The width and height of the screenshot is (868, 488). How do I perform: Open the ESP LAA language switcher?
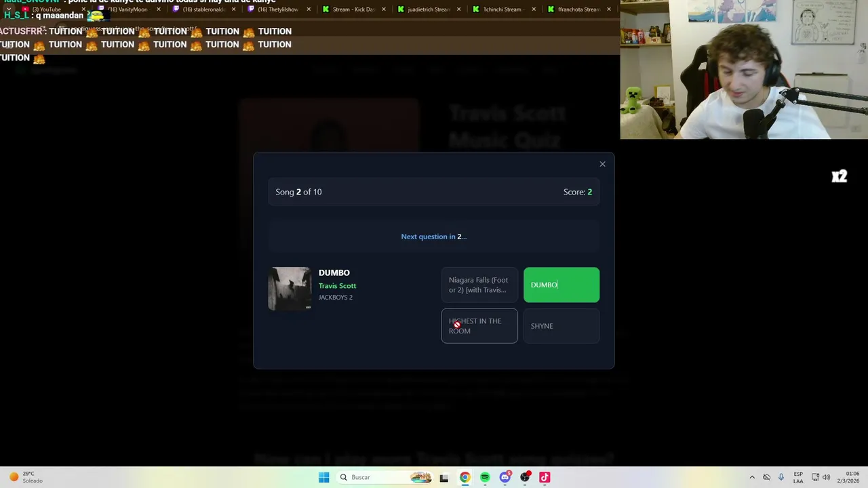tap(798, 477)
